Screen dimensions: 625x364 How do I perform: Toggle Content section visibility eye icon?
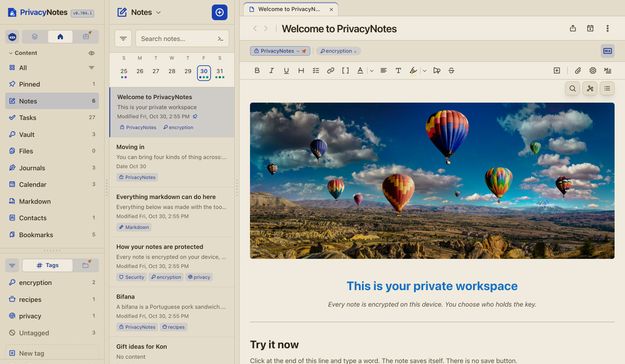(92, 53)
